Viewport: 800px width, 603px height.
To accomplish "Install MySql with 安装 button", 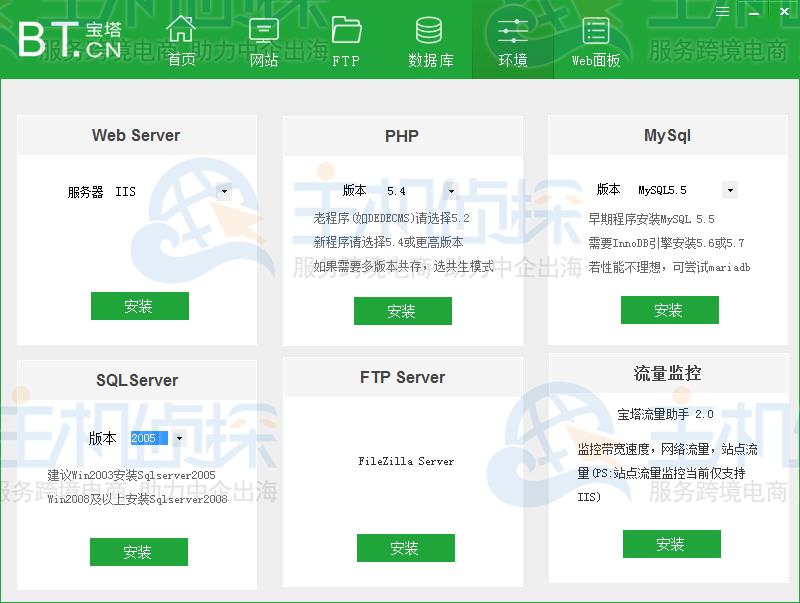I will tap(670, 310).
